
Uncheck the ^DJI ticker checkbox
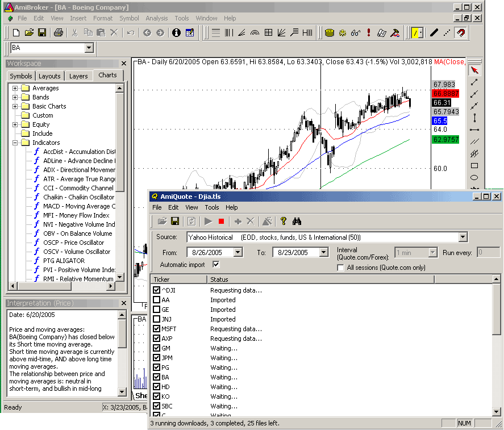156,290
